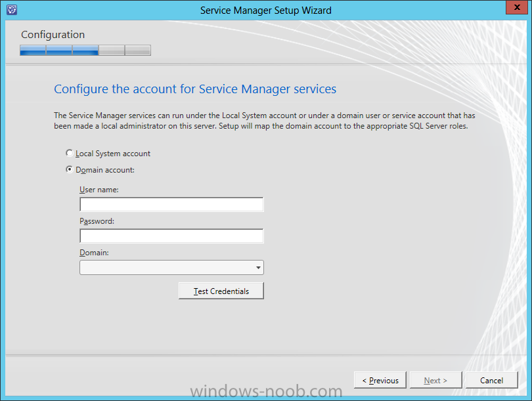Click the Test Credentials button
Viewport: 532px width, 401px height.
pyautogui.click(x=221, y=291)
